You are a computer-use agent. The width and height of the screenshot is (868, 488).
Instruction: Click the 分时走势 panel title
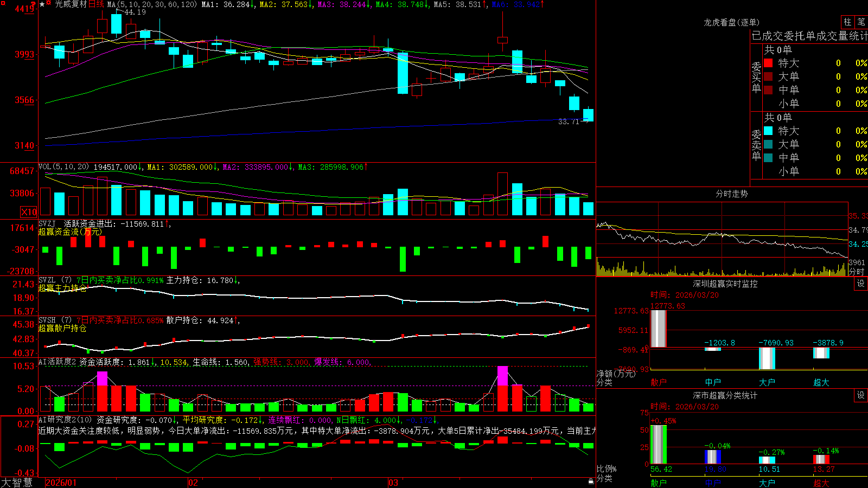[731, 194]
